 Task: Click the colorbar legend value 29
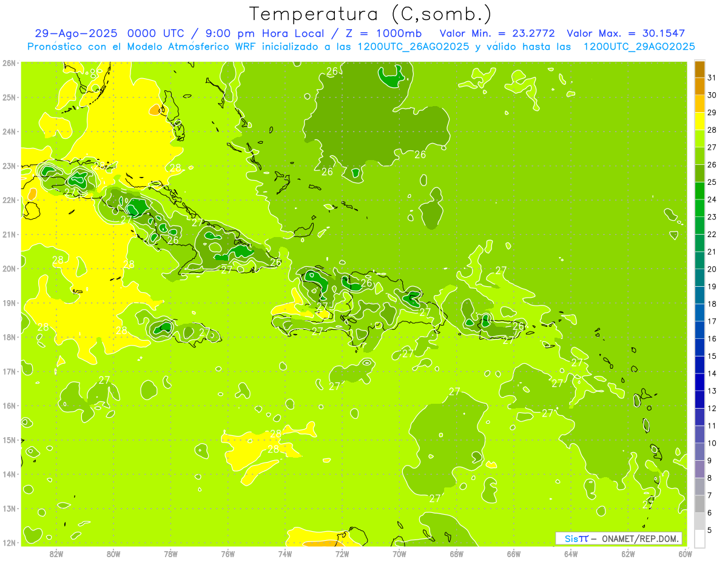[x=712, y=113]
